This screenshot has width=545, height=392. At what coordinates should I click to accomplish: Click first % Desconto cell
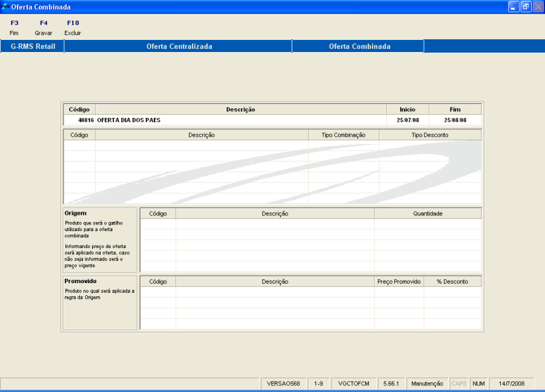452,292
